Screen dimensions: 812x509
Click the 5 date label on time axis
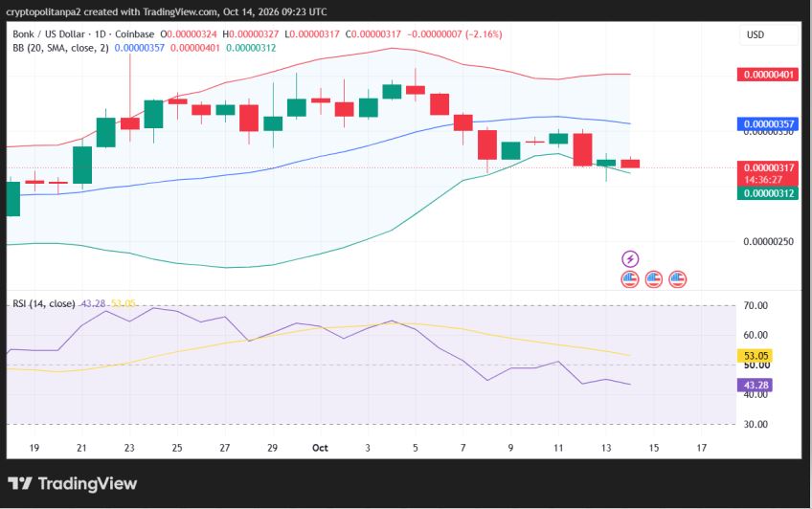[416, 448]
